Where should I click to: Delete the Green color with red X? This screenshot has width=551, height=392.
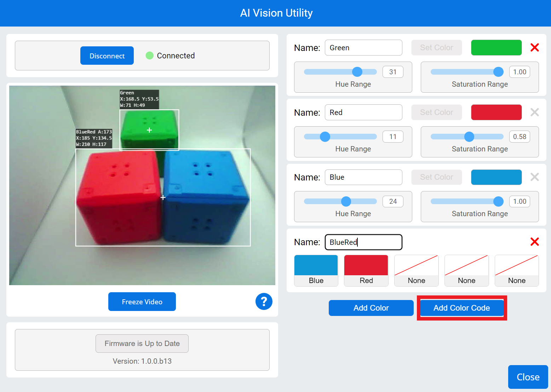click(534, 47)
